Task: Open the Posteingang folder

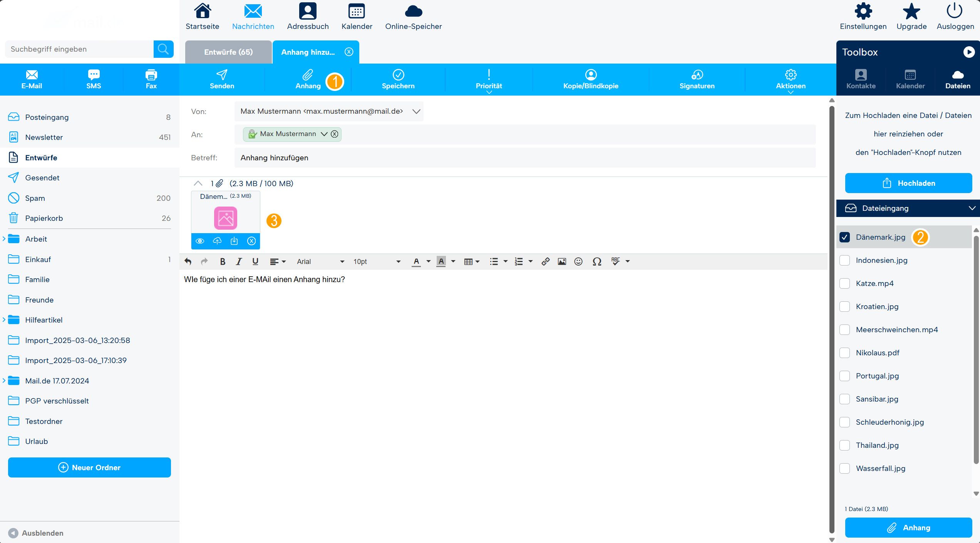Action: (89, 117)
